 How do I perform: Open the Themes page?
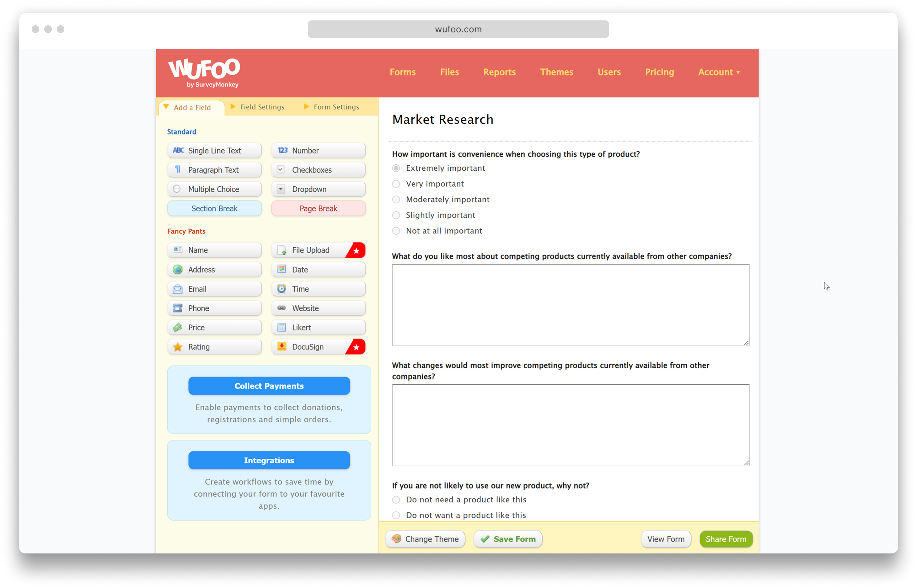pyautogui.click(x=556, y=72)
